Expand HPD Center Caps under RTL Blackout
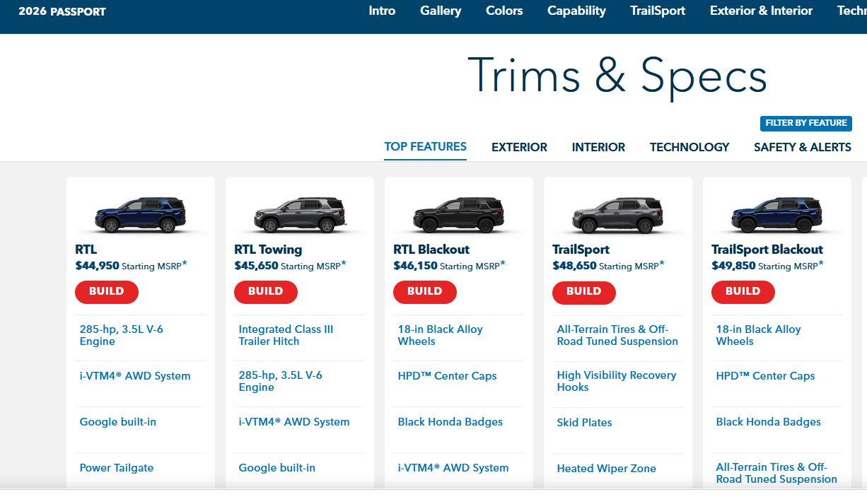The image size is (867, 504). (447, 376)
